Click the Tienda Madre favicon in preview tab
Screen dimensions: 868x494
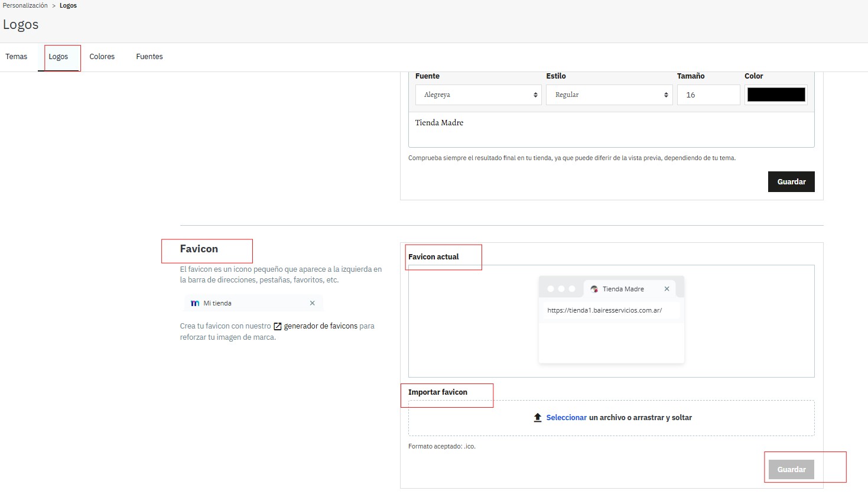tap(594, 289)
